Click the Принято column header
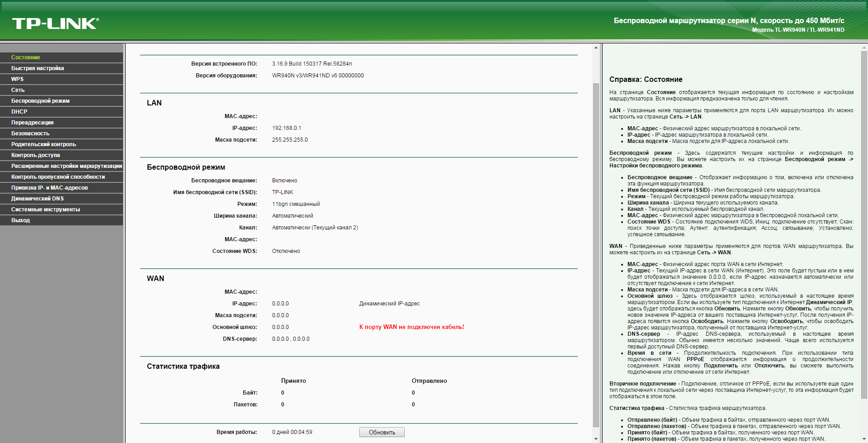 [x=293, y=381]
